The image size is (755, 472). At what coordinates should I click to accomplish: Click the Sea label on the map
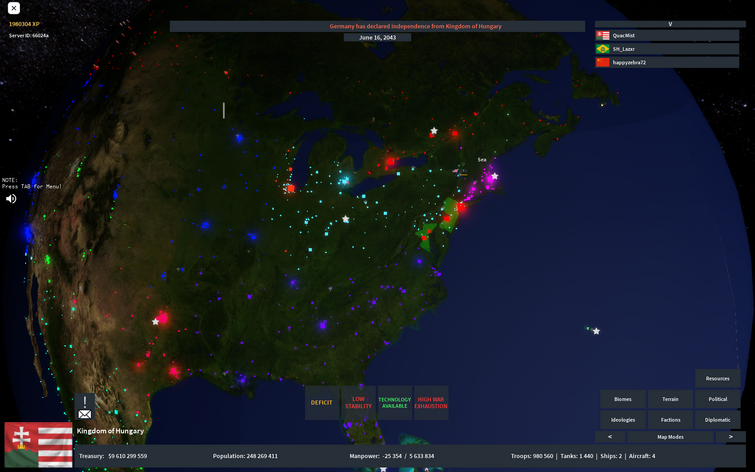(482, 160)
